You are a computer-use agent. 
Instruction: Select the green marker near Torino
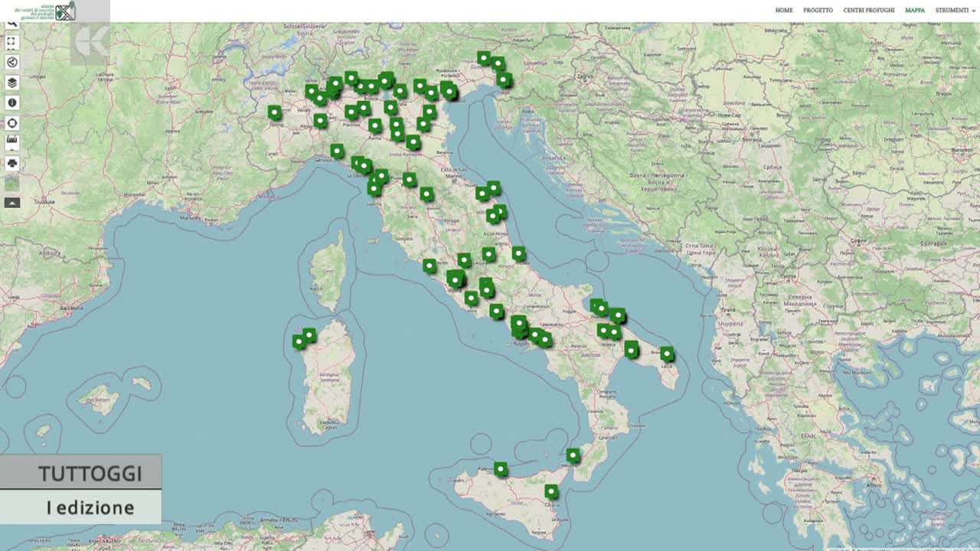click(x=274, y=112)
